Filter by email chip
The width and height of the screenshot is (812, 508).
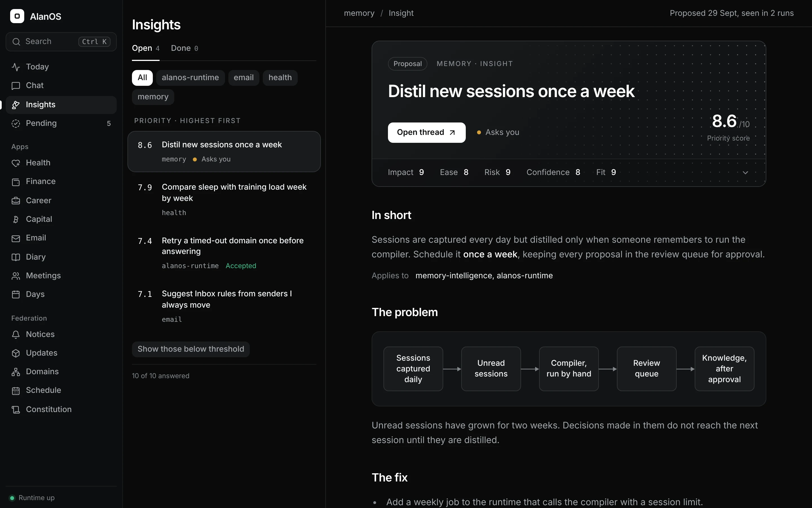[x=244, y=78]
